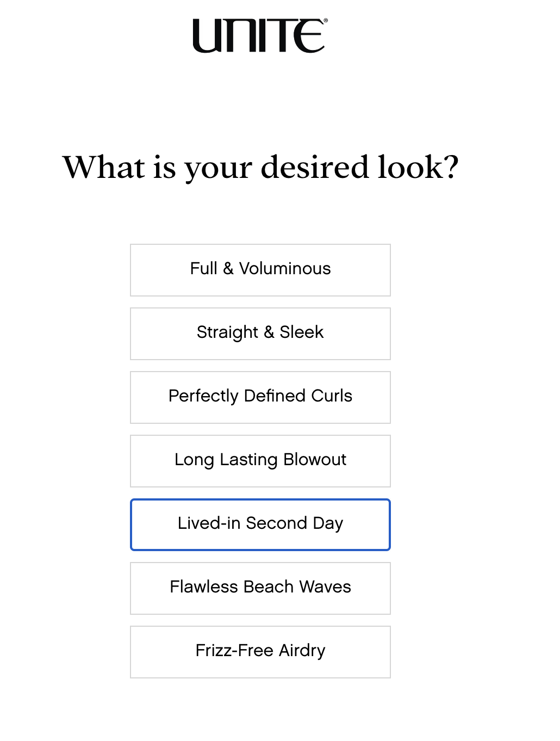
Task: Click the option directly above Flawless Beach Waves
Action: (260, 524)
